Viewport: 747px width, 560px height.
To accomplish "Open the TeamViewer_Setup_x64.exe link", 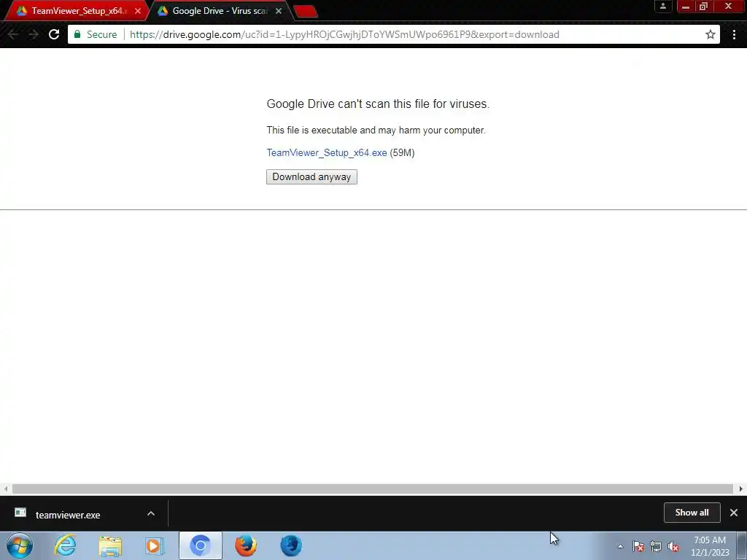I will click(x=327, y=153).
